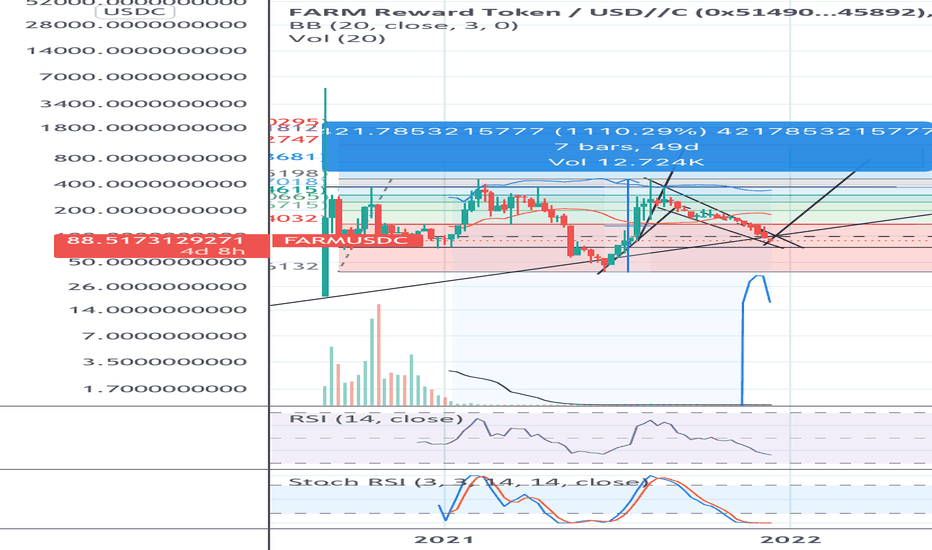Click the 400.0000000000 price axis label

tap(150, 184)
